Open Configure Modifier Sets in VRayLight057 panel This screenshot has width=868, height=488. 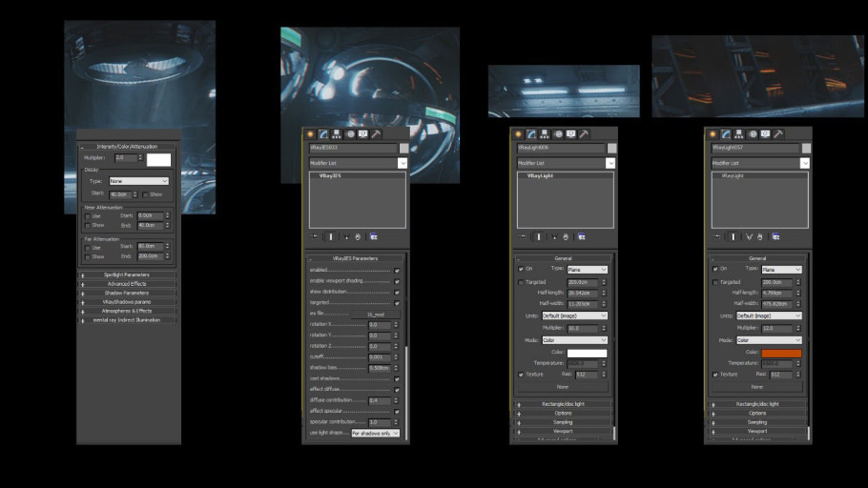pos(776,236)
